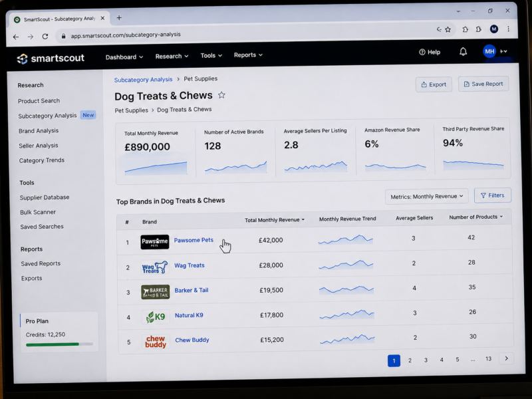The height and width of the screenshot is (399, 532).
Task: Open Supplier Database in sidebar
Action: [x=45, y=197]
